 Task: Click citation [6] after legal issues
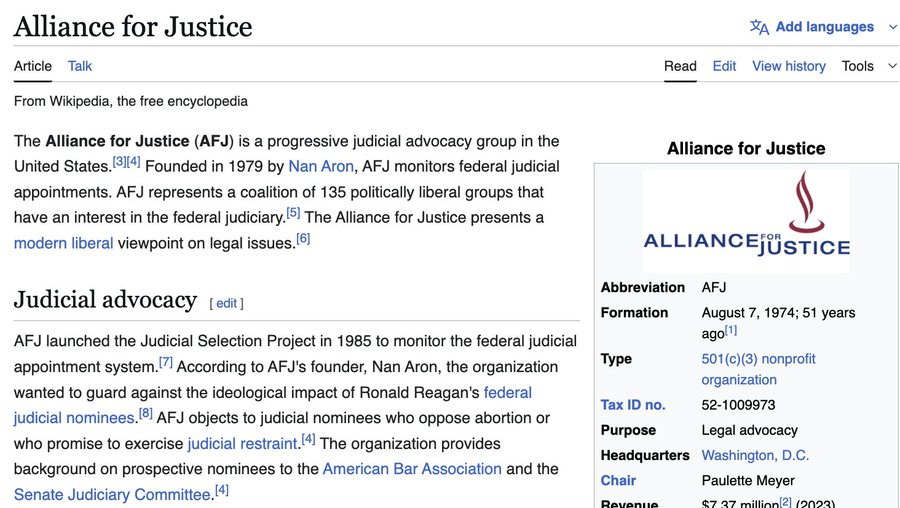coord(303,238)
